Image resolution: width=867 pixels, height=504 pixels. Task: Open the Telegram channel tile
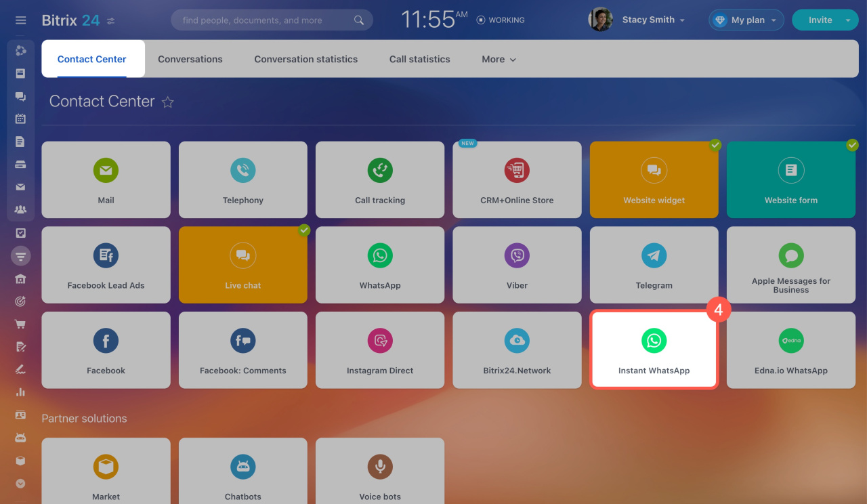point(654,265)
